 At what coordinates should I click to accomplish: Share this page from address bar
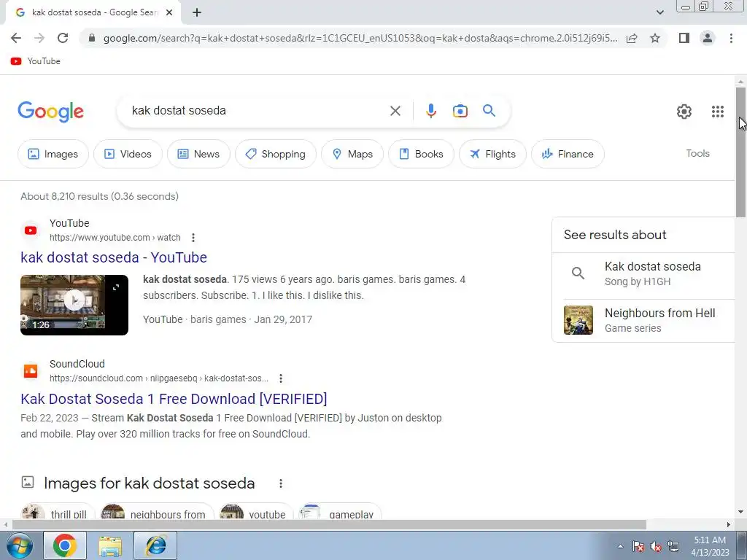(x=632, y=38)
